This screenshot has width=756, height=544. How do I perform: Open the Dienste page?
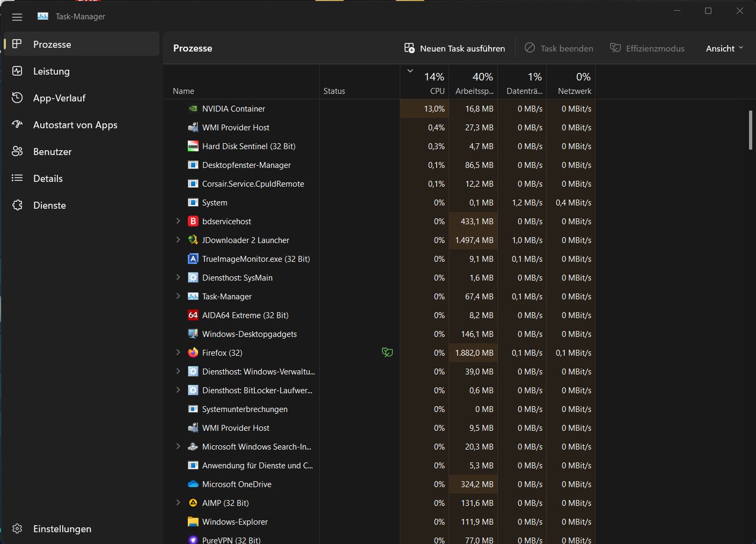click(x=82, y=205)
